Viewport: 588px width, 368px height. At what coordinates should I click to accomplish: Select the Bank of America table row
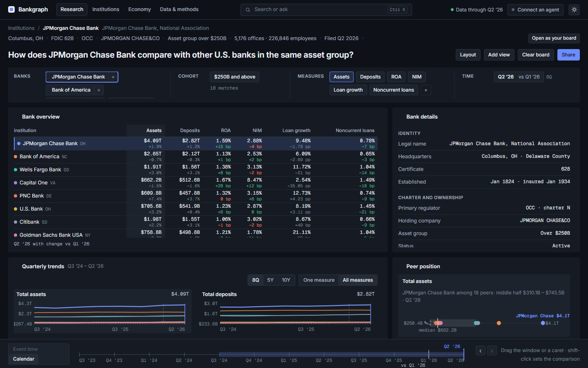click(196, 157)
